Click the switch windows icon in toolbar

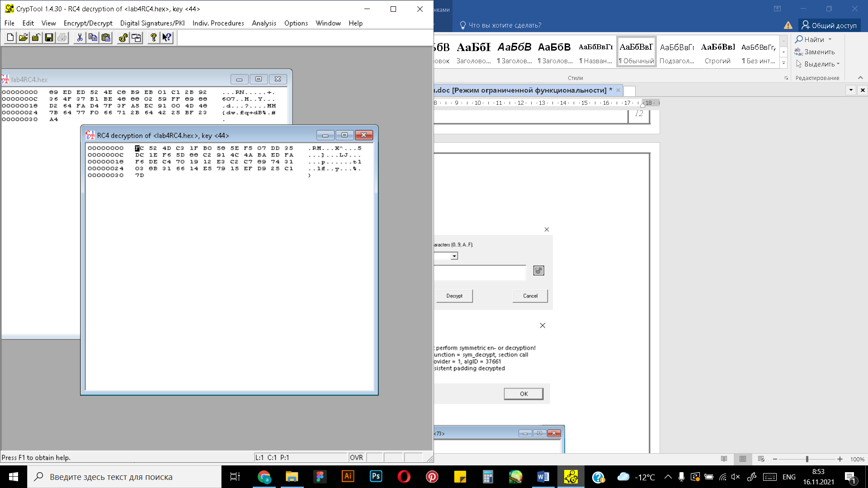(x=136, y=38)
